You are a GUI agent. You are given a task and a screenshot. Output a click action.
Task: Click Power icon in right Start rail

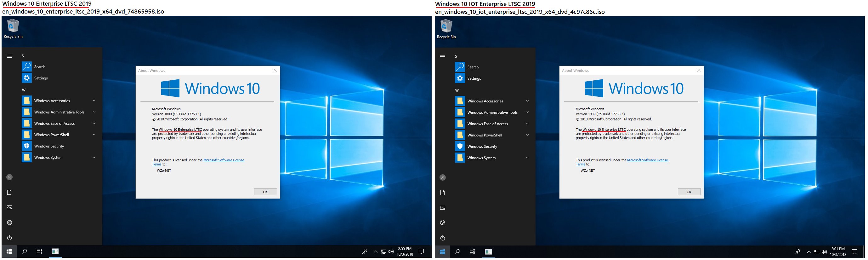442,238
